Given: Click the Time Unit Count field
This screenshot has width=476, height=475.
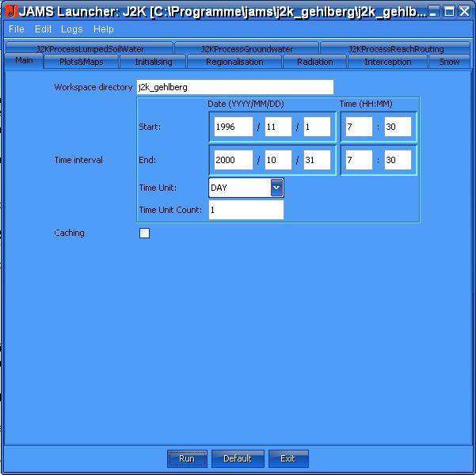Looking at the screenshot, I should tap(246, 210).
